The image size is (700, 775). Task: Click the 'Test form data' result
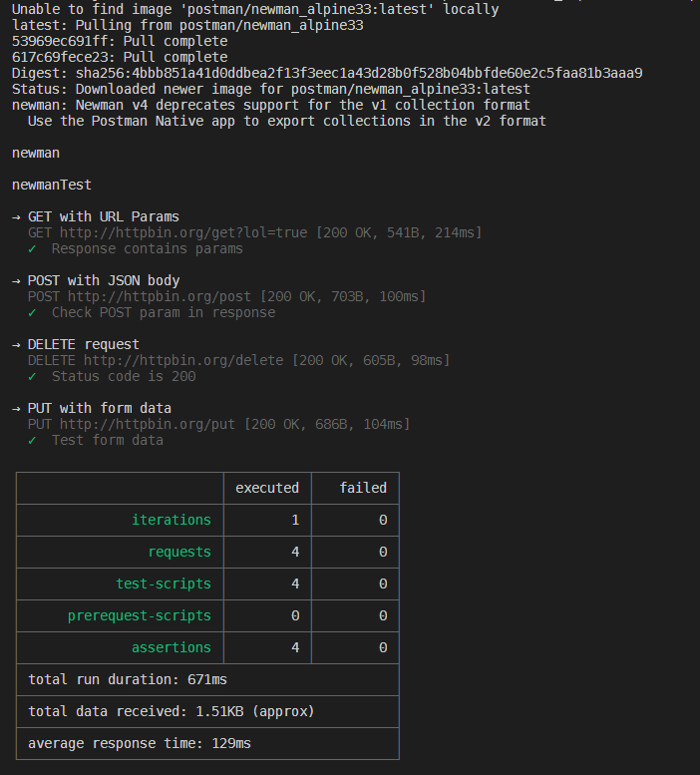(108, 440)
